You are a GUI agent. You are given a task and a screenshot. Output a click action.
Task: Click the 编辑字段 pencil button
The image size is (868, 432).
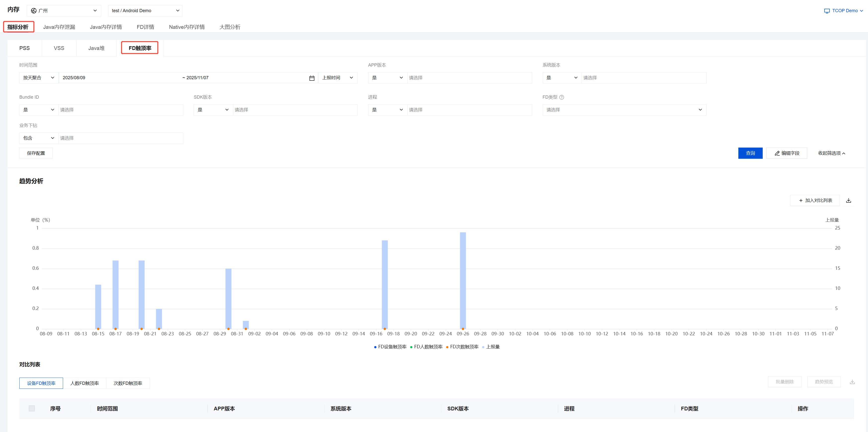tap(787, 153)
